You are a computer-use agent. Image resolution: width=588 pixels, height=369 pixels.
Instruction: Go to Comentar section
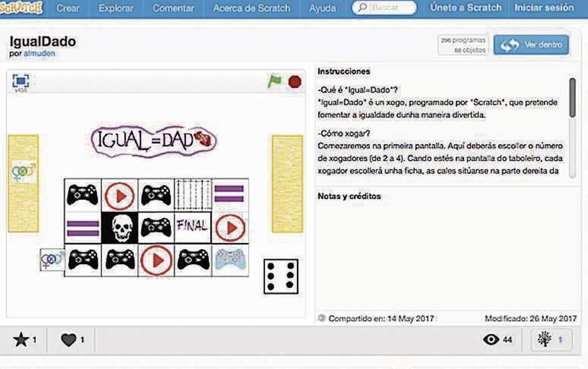pyautogui.click(x=173, y=8)
